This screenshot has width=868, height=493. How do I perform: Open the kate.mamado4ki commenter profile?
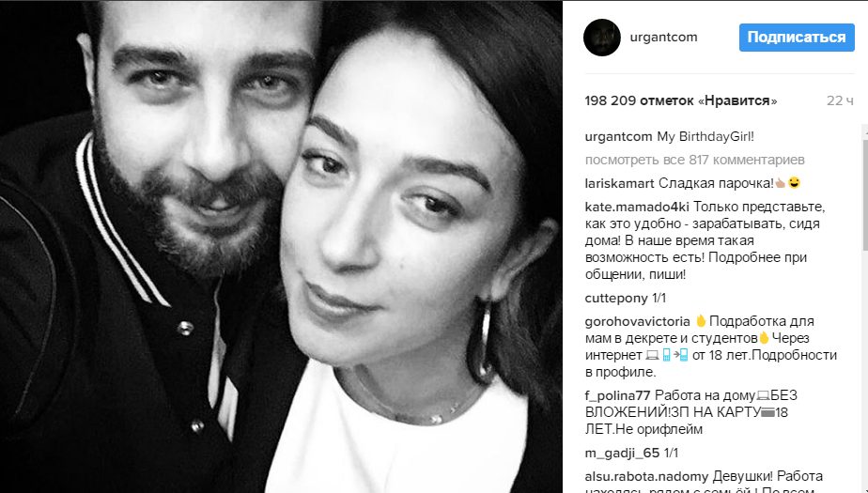637,207
